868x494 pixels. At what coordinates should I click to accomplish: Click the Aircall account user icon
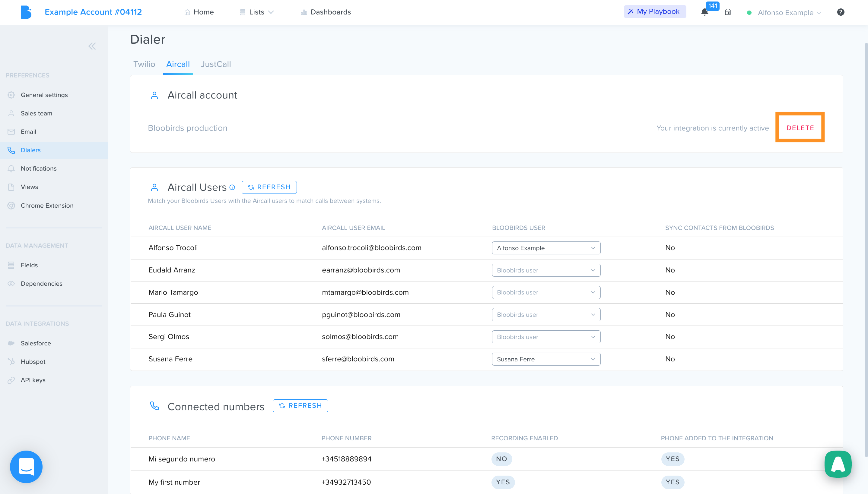(154, 95)
